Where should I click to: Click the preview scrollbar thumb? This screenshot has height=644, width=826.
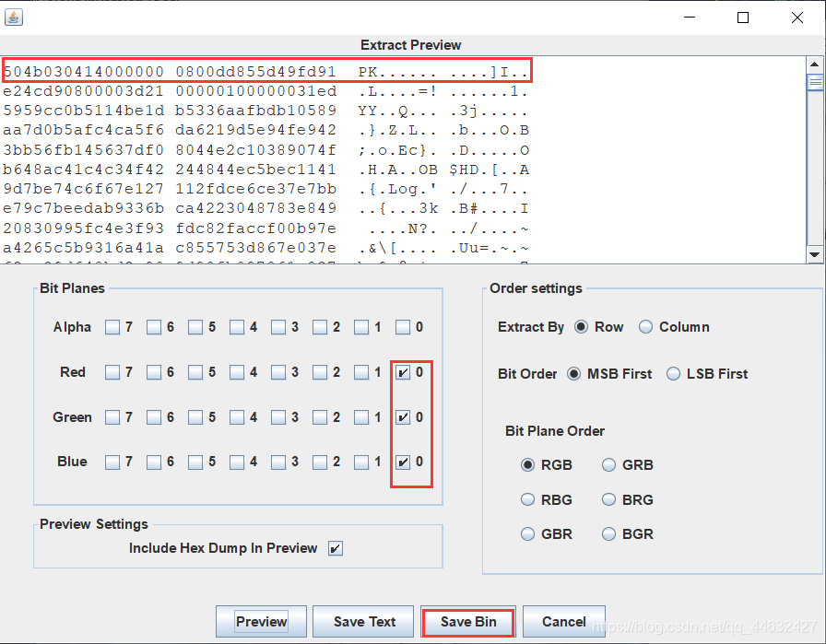pos(815,82)
